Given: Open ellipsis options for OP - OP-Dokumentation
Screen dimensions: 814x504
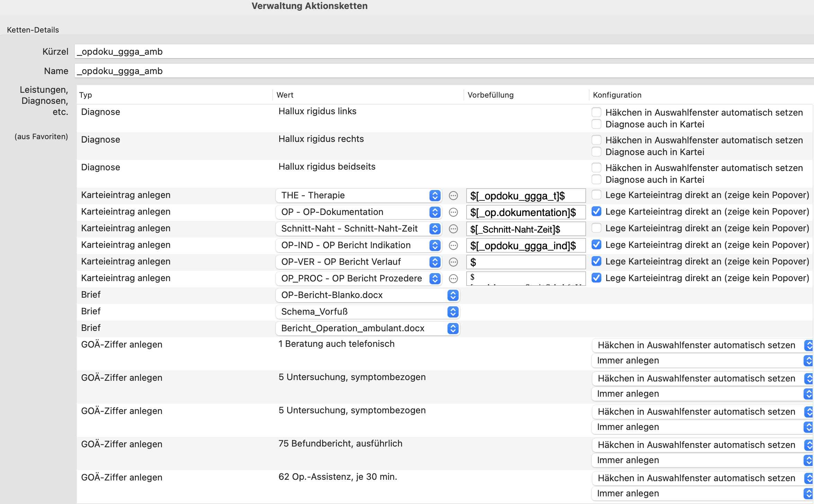Looking at the screenshot, I should click(453, 212).
